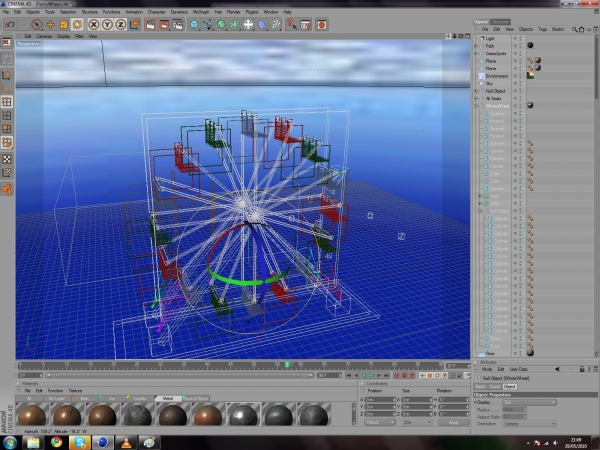Expand the Null Object row
The height and width of the screenshot is (450, 600).
click(x=476, y=91)
